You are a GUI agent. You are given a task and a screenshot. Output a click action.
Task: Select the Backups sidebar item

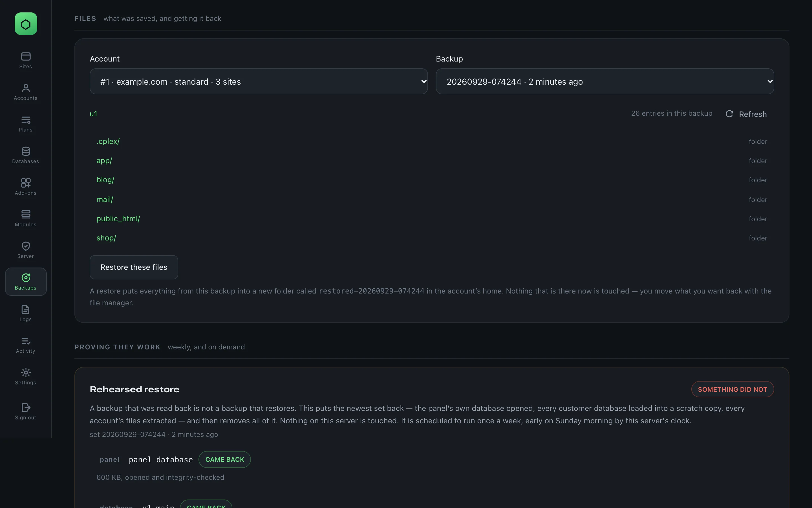tap(26, 282)
